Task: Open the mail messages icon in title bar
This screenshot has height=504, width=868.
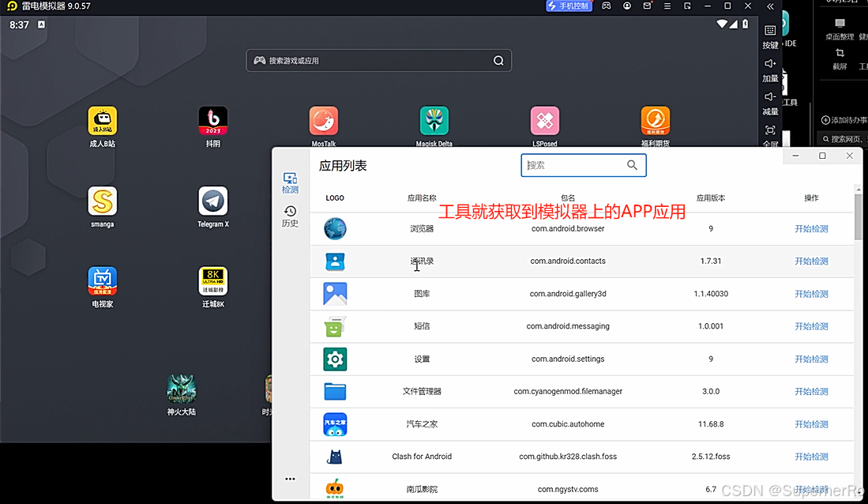Action: [x=647, y=6]
